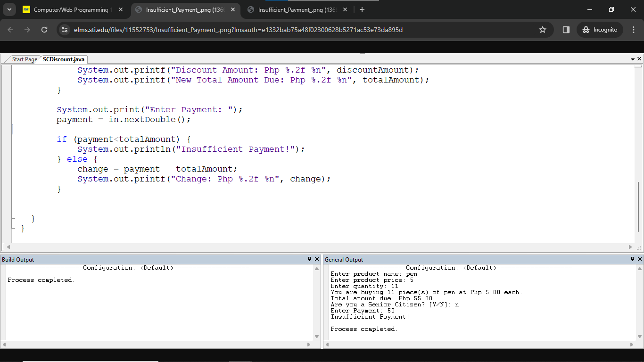This screenshot has width=644, height=362.
Task: Toggle pin on General Output panel
Action: [x=633, y=259]
